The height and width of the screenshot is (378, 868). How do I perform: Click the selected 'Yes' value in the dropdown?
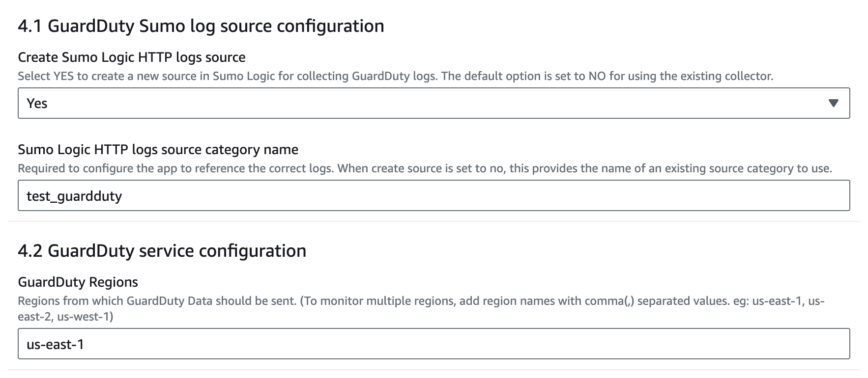coord(37,104)
